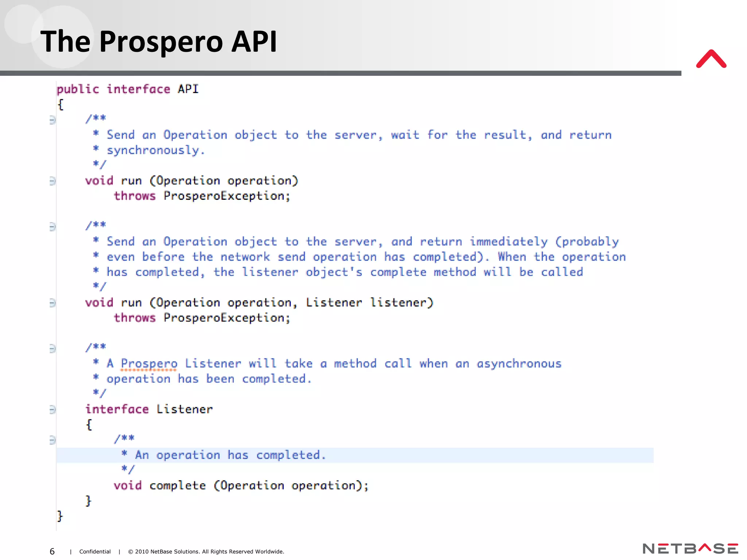
Task: Click the highlighted line 'An operation has completed.'
Action: tap(355, 455)
